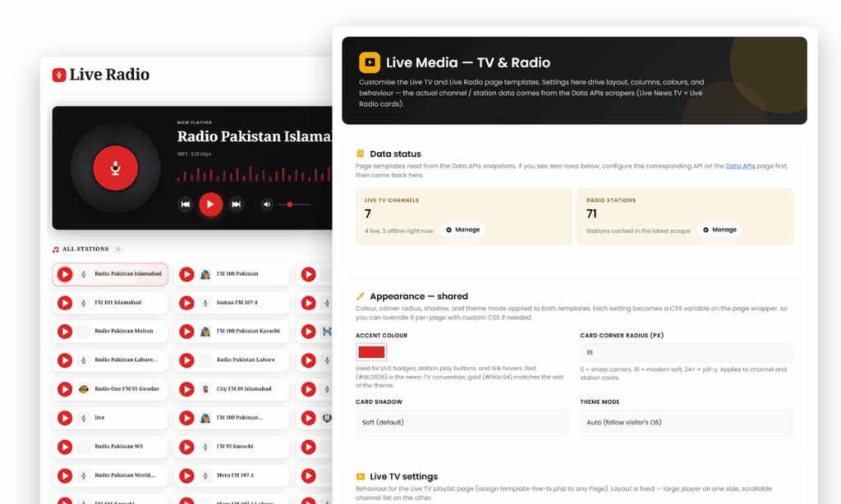Manage the Radio stations
The width and height of the screenshot is (841, 504).
pos(719,230)
